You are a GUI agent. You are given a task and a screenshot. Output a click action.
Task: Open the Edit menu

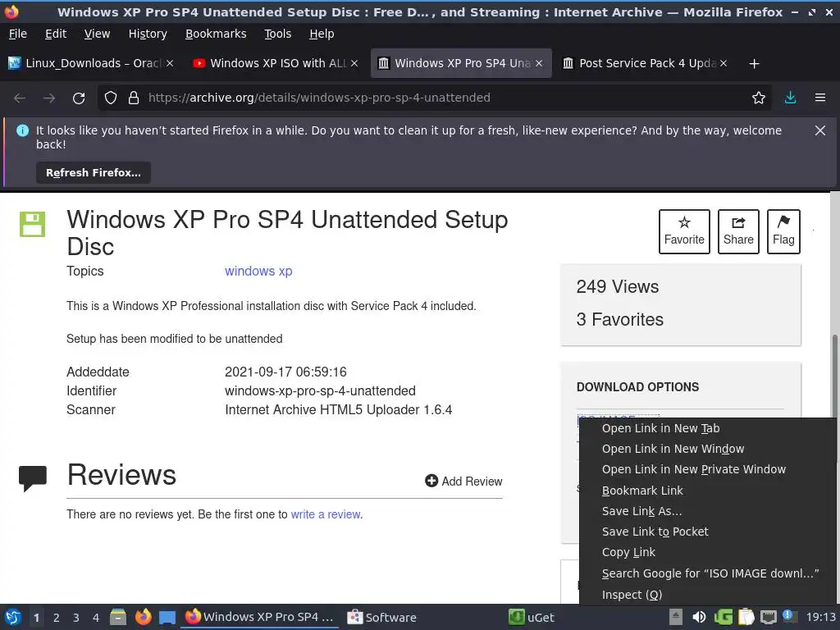tap(56, 34)
